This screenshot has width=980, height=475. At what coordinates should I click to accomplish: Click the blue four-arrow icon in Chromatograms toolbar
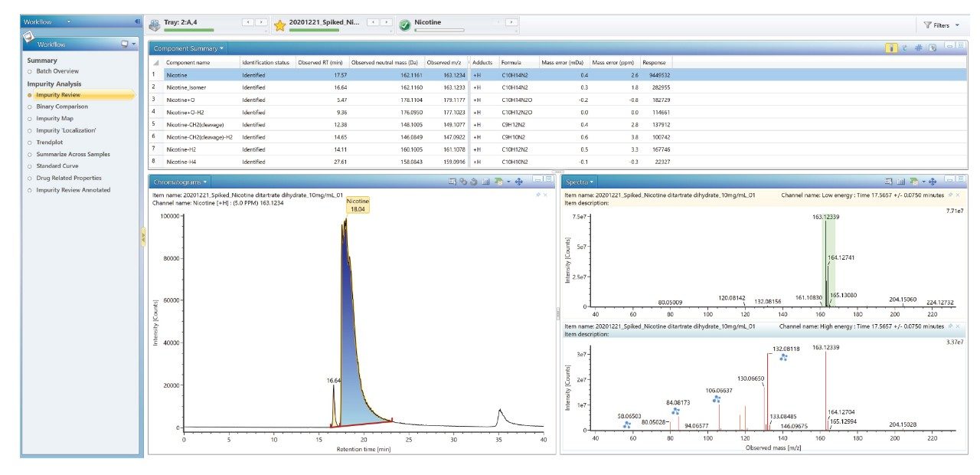[x=519, y=182]
